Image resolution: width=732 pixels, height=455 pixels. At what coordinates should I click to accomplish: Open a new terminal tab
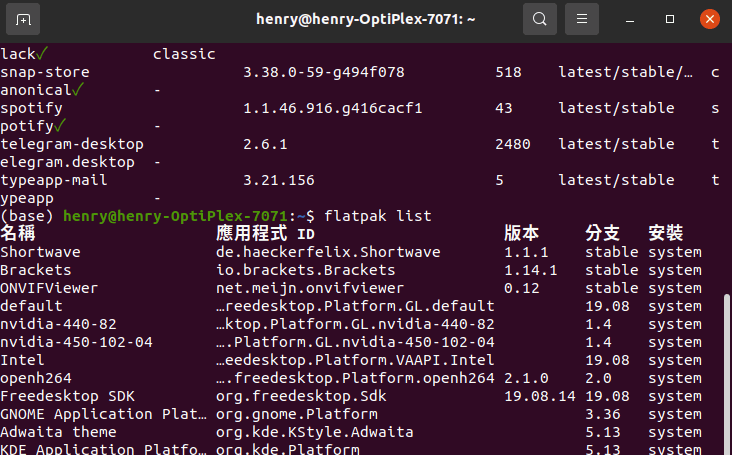[x=23, y=19]
